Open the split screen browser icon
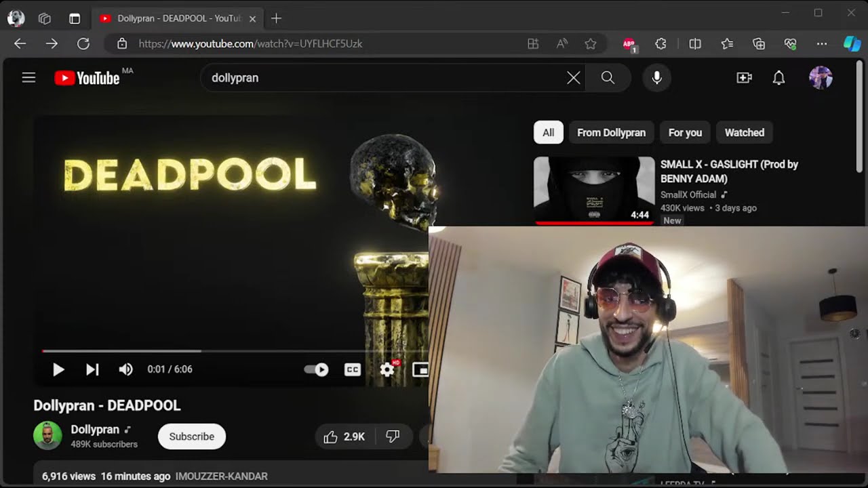This screenshot has height=488, width=868. pyautogui.click(x=695, y=43)
